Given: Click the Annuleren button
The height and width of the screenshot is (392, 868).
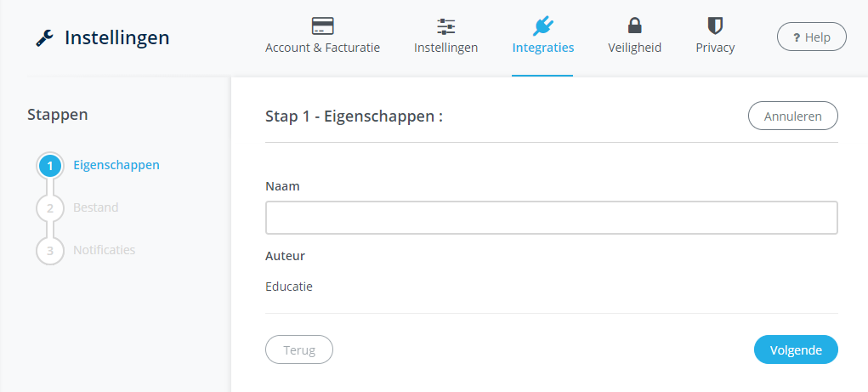Looking at the screenshot, I should (792, 116).
